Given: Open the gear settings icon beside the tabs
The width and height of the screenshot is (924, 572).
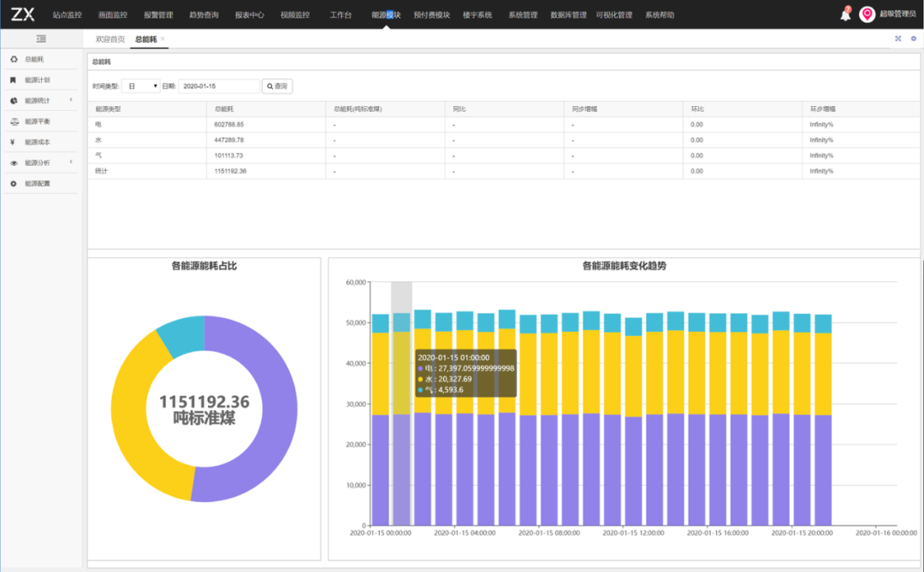Looking at the screenshot, I should tap(914, 38).
